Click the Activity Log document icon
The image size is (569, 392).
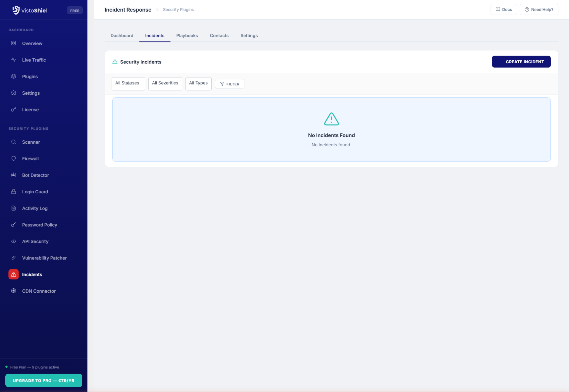pos(14,208)
